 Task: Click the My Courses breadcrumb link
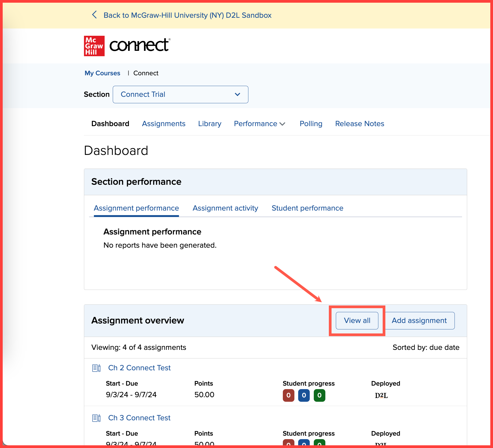102,73
